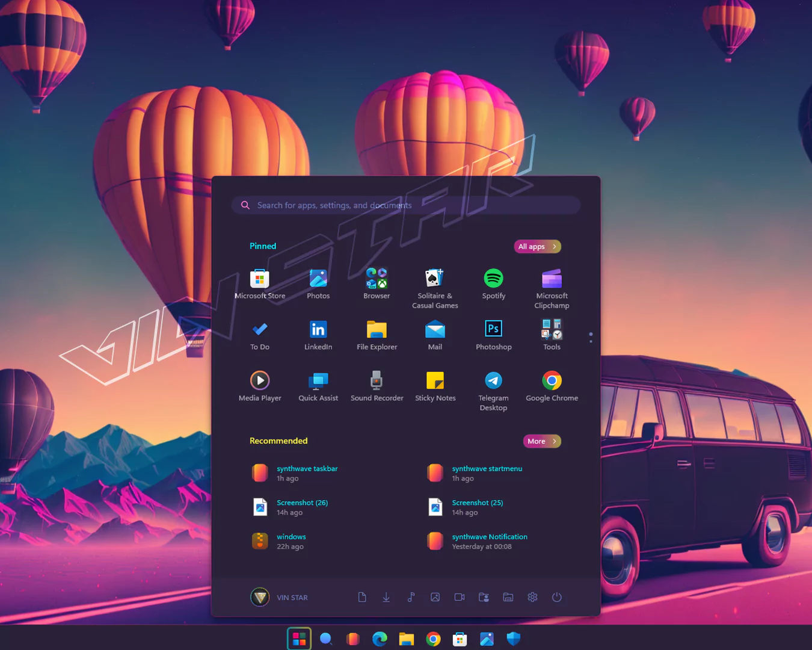Open Search from the taskbar
The height and width of the screenshot is (650, 812).
click(x=326, y=639)
